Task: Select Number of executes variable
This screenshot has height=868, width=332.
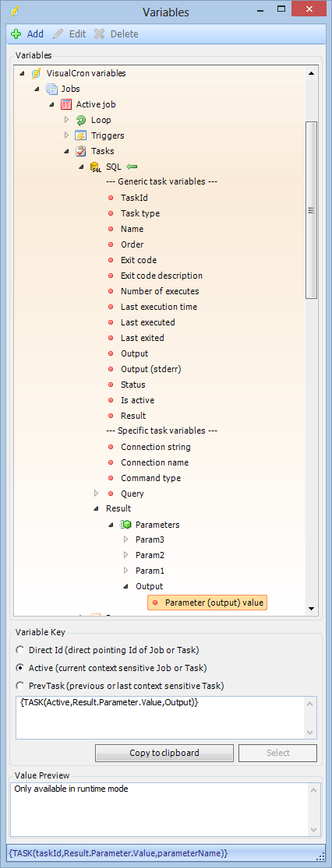Action: (x=160, y=290)
